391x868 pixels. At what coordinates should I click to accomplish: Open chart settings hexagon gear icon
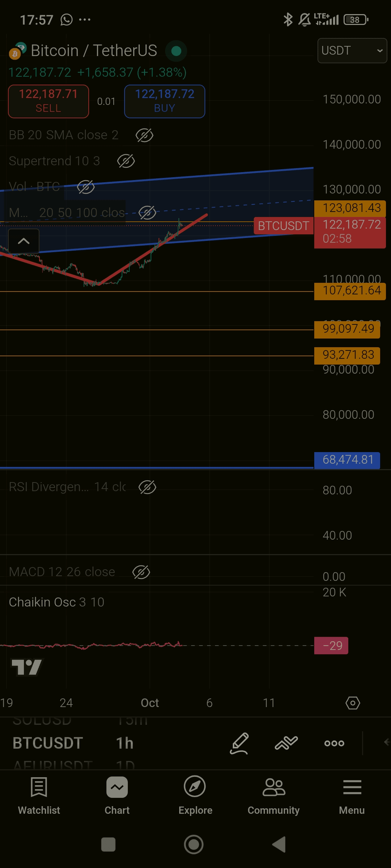pos(353,703)
